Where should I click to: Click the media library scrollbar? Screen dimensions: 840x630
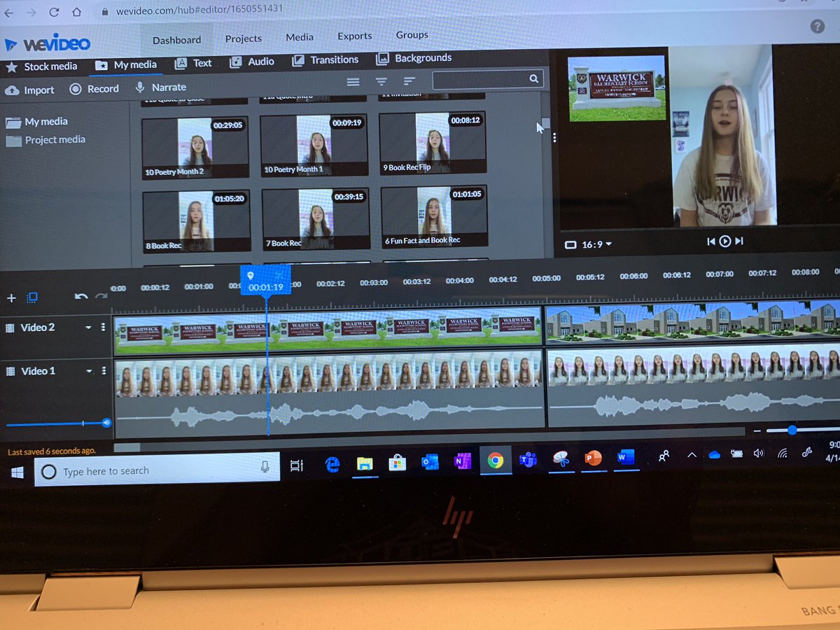tap(547, 125)
